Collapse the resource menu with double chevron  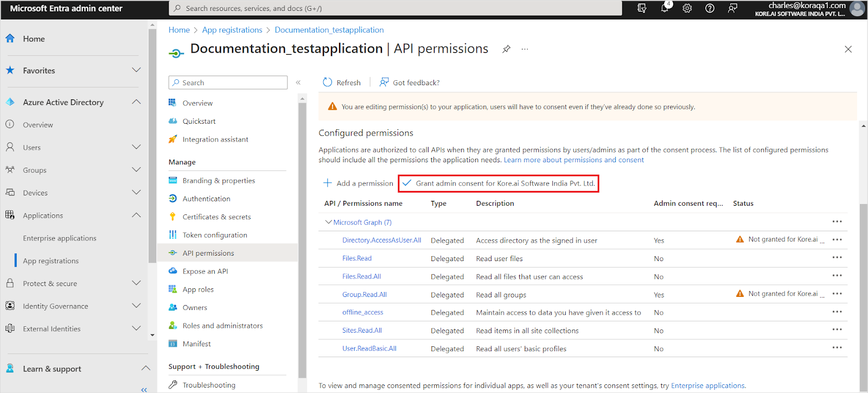click(298, 83)
